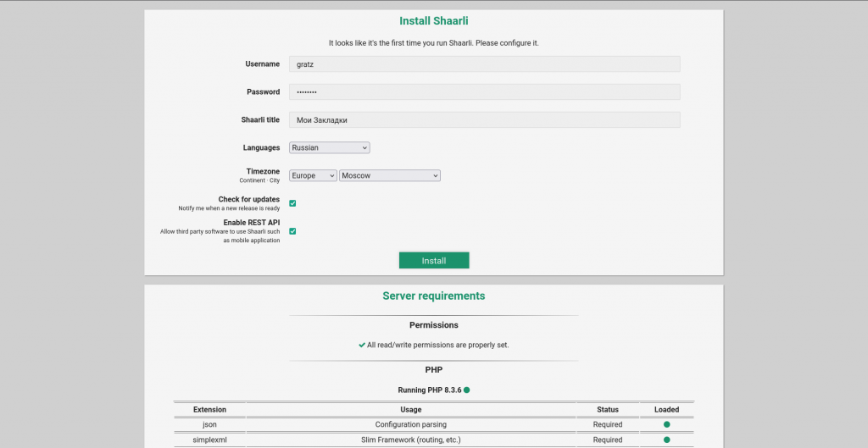
Task: Click the green checkmark next to permissions message
Action: point(362,345)
